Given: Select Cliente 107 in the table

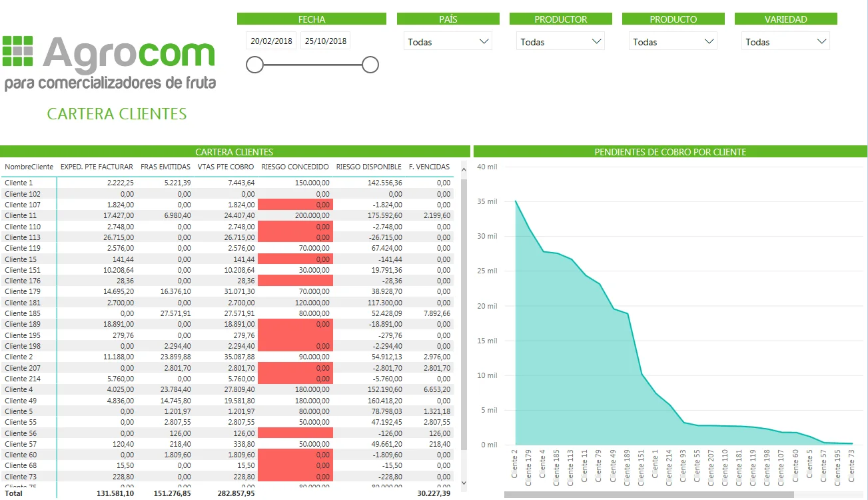Looking at the screenshot, I should click(23, 205).
